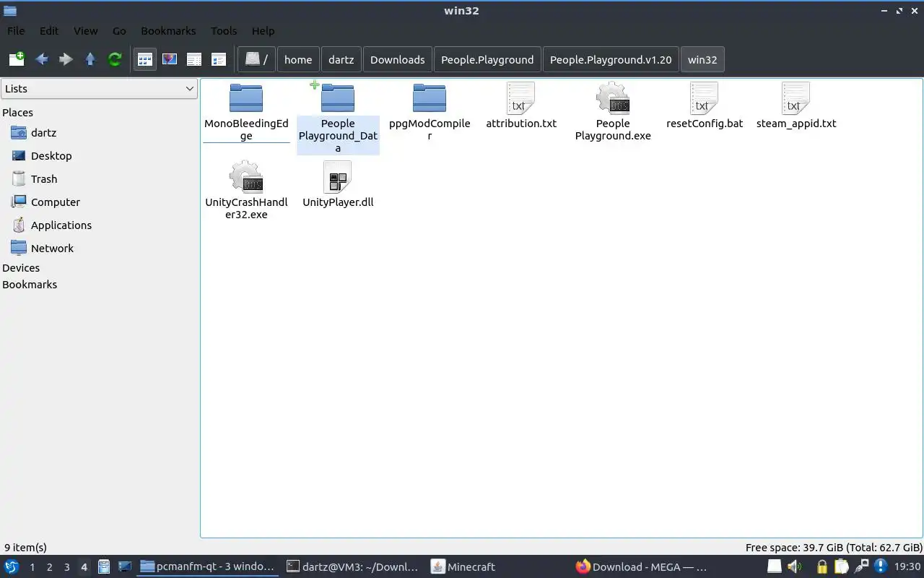Select the resetConfig.bat file icon

(705, 98)
